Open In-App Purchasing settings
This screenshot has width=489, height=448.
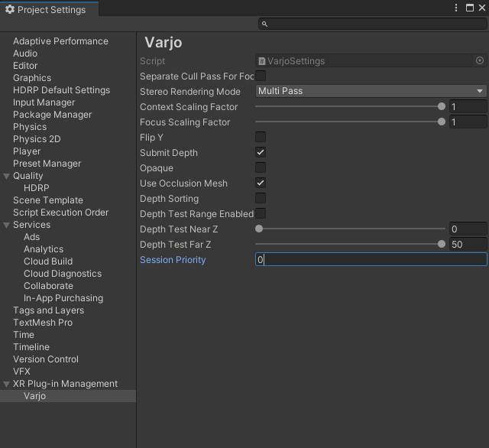tap(63, 298)
